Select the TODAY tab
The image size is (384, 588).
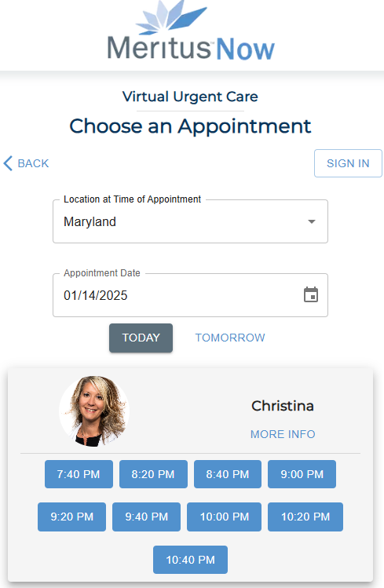(141, 338)
